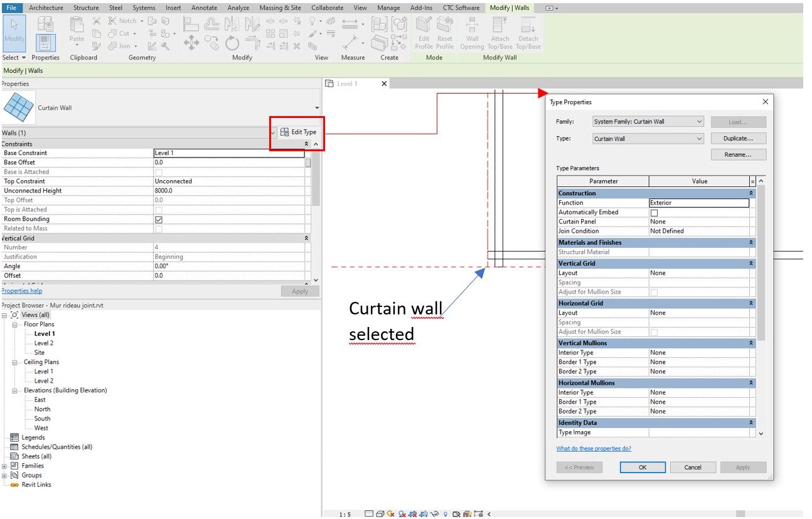
Task: Open 'What do these properties do?' link
Action: (x=593, y=449)
